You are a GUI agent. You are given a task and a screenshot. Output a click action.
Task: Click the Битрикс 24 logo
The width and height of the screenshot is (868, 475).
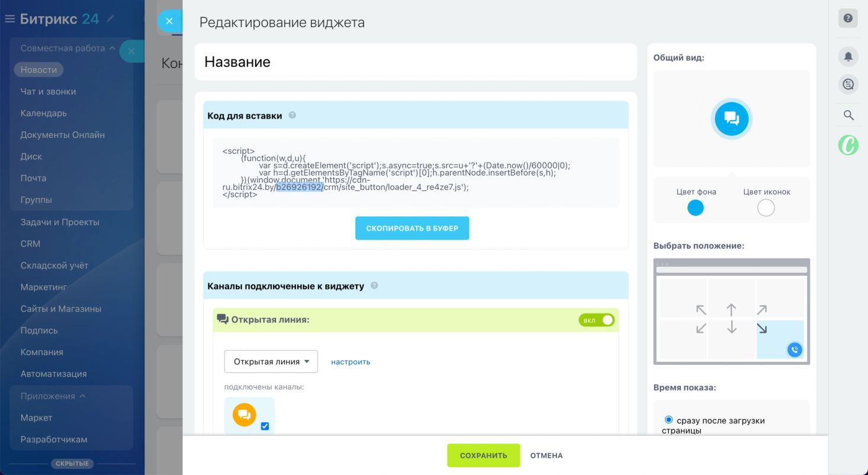click(x=59, y=19)
